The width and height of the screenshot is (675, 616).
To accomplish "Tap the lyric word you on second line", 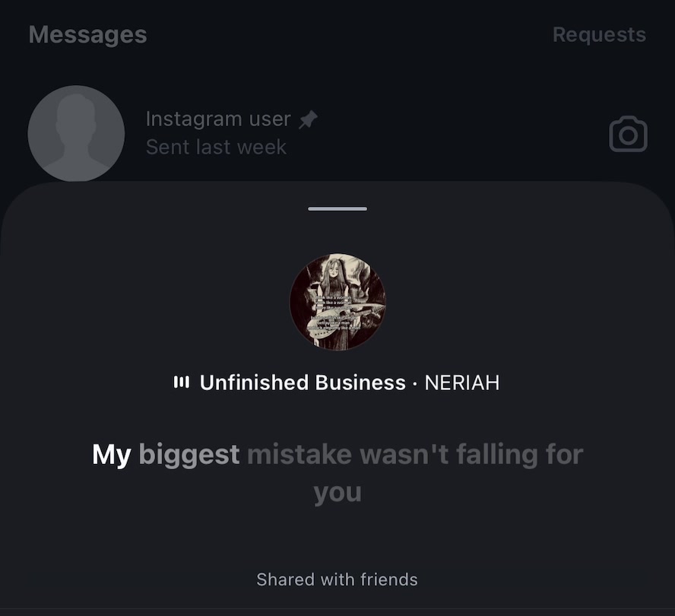I will pyautogui.click(x=337, y=494).
